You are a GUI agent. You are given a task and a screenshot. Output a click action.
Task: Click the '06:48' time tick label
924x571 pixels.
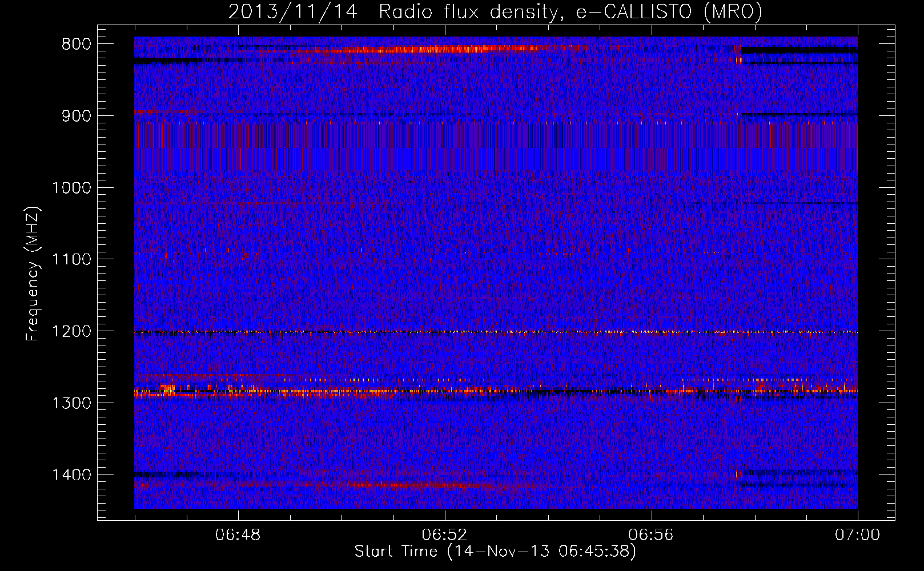pyautogui.click(x=238, y=535)
